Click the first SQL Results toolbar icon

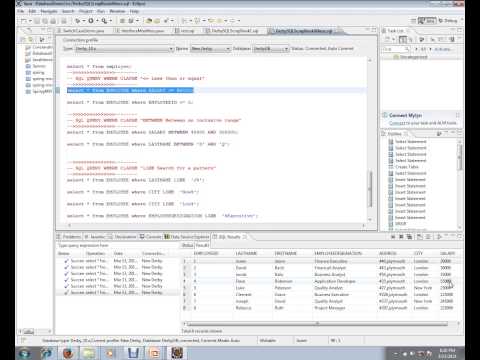coord(393,237)
